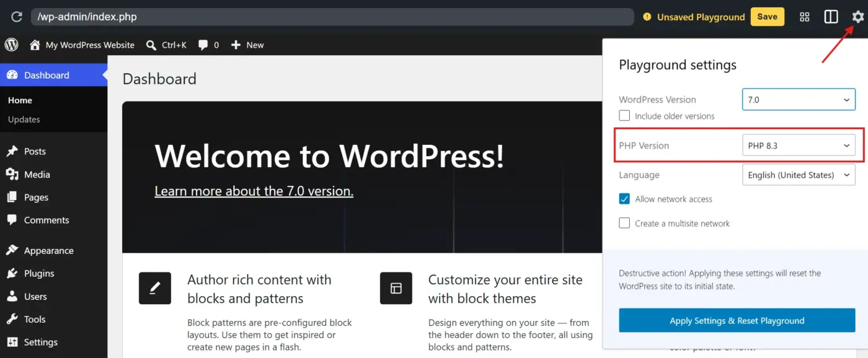This screenshot has height=358, width=868.
Task: Click the /wp-admin/index.php address field
Action: [x=332, y=17]
